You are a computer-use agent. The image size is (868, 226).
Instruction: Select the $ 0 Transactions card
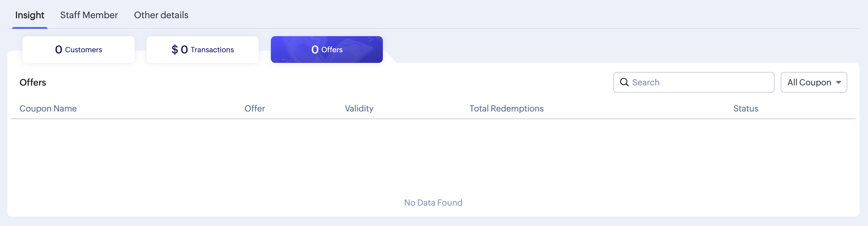202,50
